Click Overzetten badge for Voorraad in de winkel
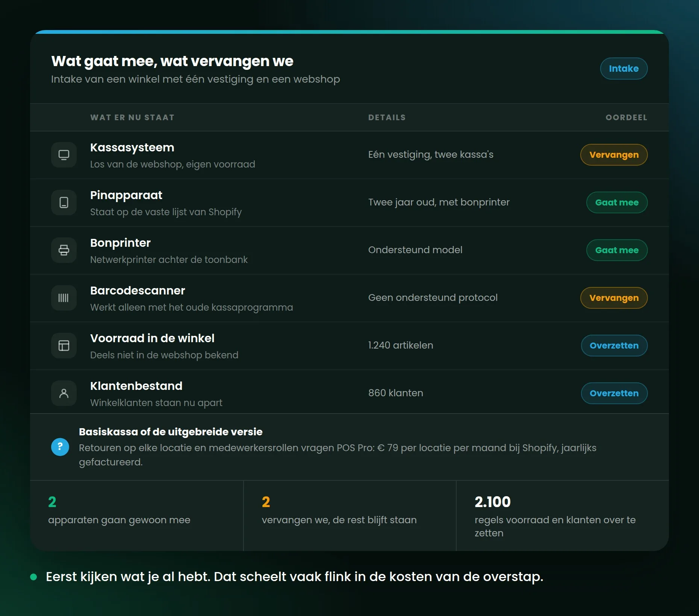 tap(614, 346)
